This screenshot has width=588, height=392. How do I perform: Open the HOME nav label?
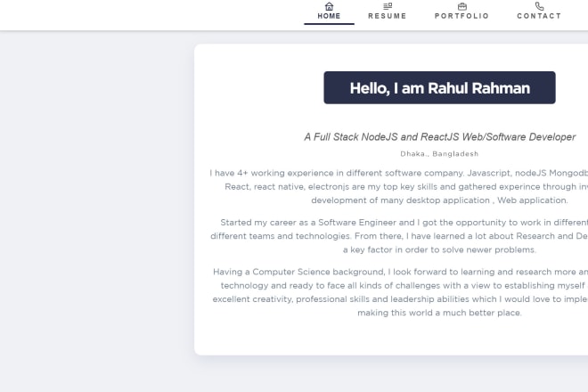click(329, 16)
